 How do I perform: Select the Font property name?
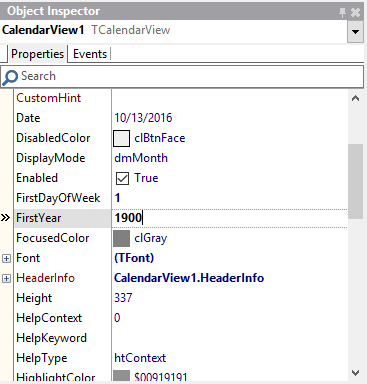pyautogui.click(x=28, y=258)
